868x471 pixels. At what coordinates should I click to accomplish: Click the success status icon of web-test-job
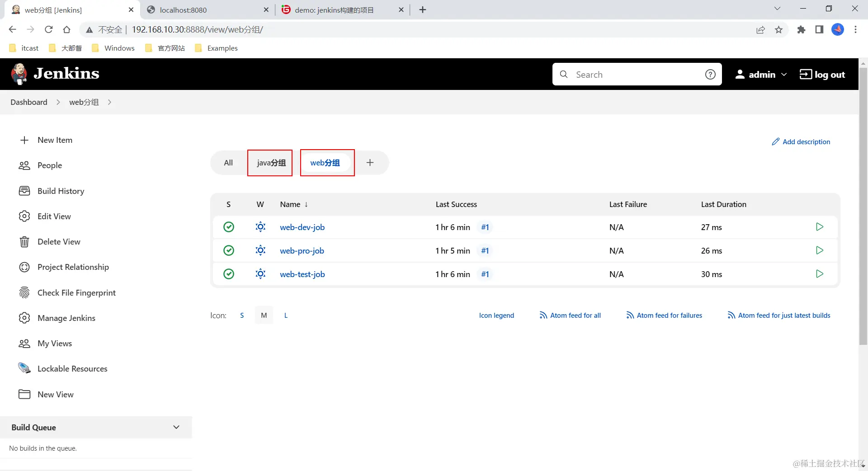click(229, 274)
